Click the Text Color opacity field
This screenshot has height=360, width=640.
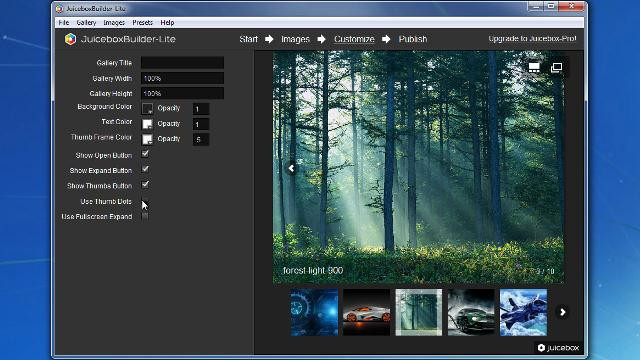pyautogui.click(x=201, y=124)
